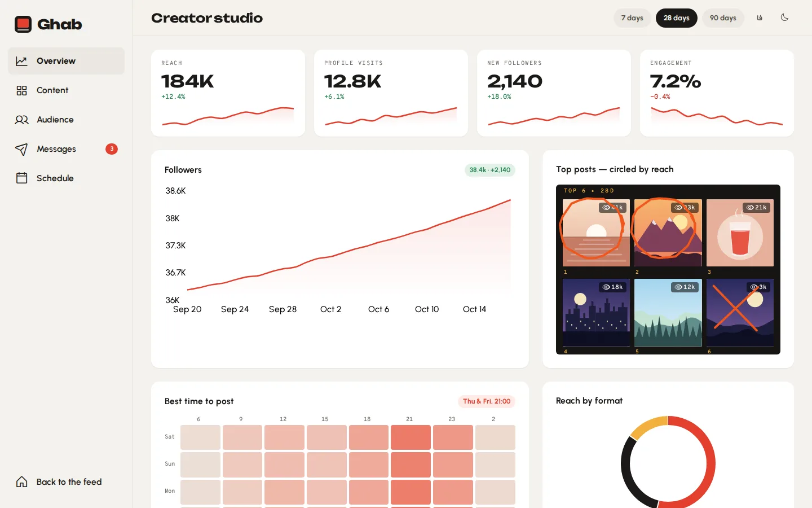The height and width of the screenshot is (508, 812).
Task: Click the Messages paper plane icon
Action: (x=21, y=149)
